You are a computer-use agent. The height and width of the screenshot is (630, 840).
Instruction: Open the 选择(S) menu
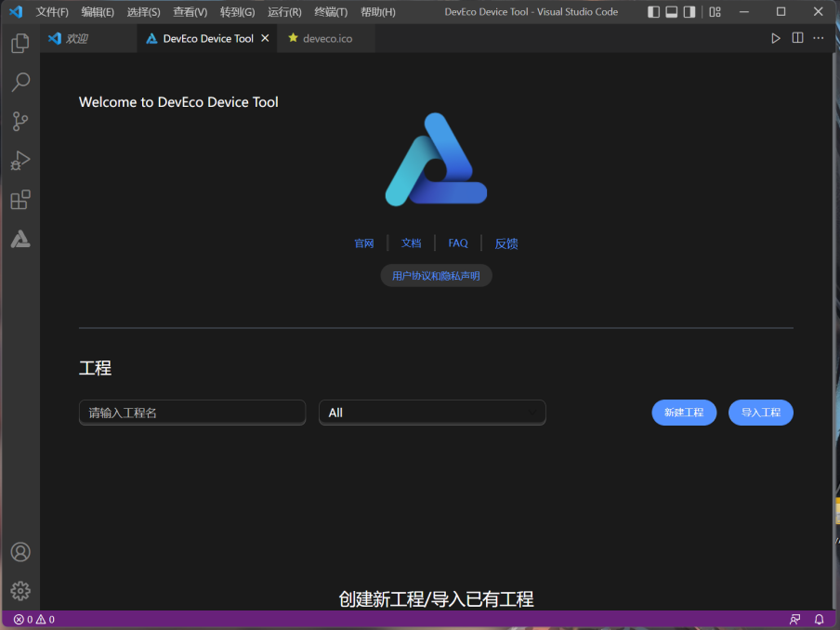(x=144, y=12)
